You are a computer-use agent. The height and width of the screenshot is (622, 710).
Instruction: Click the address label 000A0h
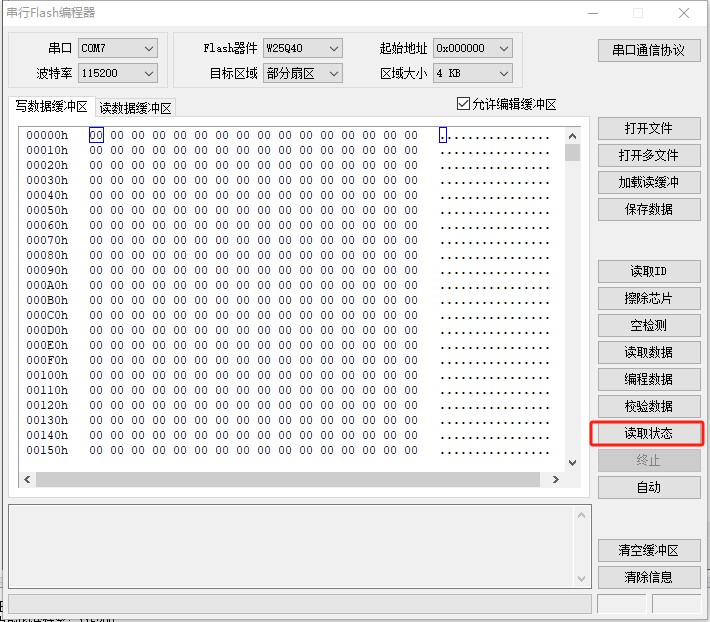(x=47, y=285)
